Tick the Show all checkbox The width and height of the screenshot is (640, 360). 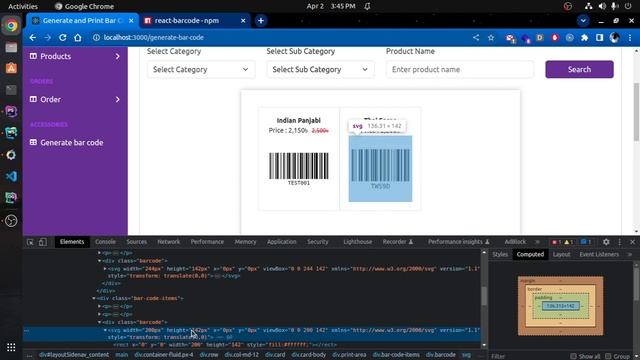click(573, 356)
